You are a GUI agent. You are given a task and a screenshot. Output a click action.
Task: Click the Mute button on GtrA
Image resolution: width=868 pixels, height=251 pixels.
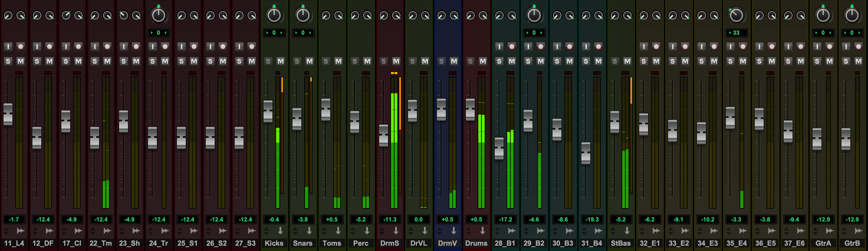pyautogui.click(x=830, y=61)
